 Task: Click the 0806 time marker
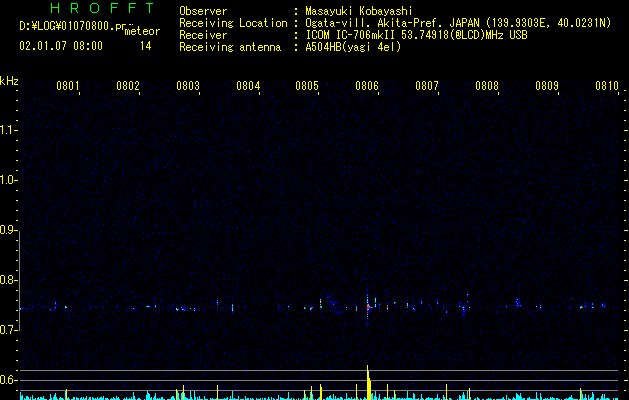pos(367,86)
